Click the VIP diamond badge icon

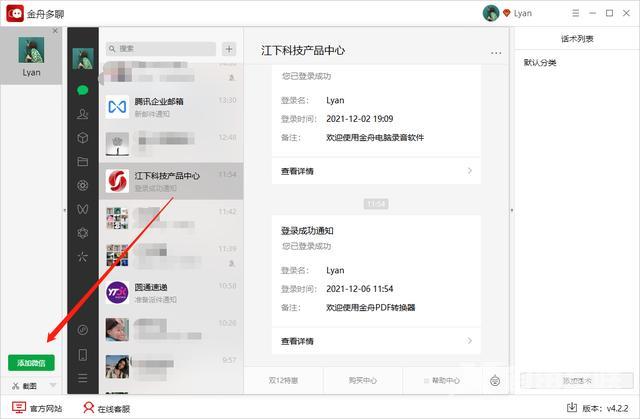pos(507,13)
